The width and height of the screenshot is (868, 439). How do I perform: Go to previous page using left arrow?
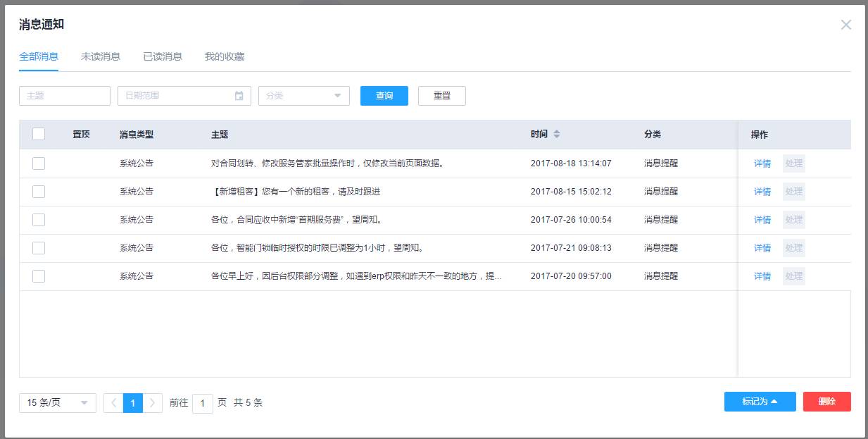(x=113, y=403)
